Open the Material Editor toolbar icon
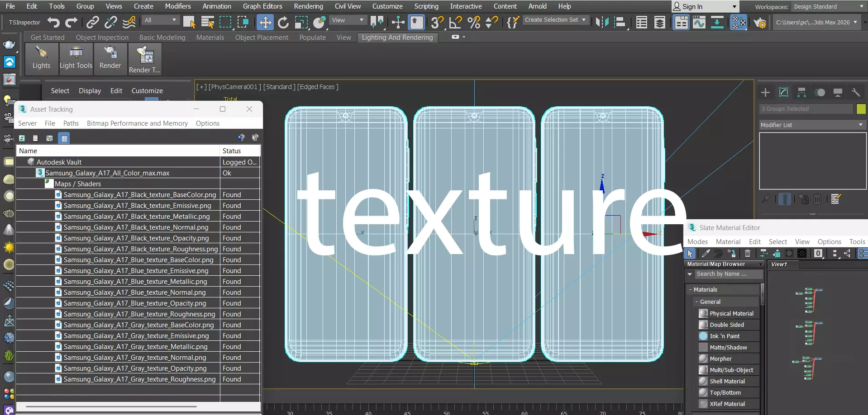Image resolution: width=868 pixels, height=415 pixels. (739, 22)
